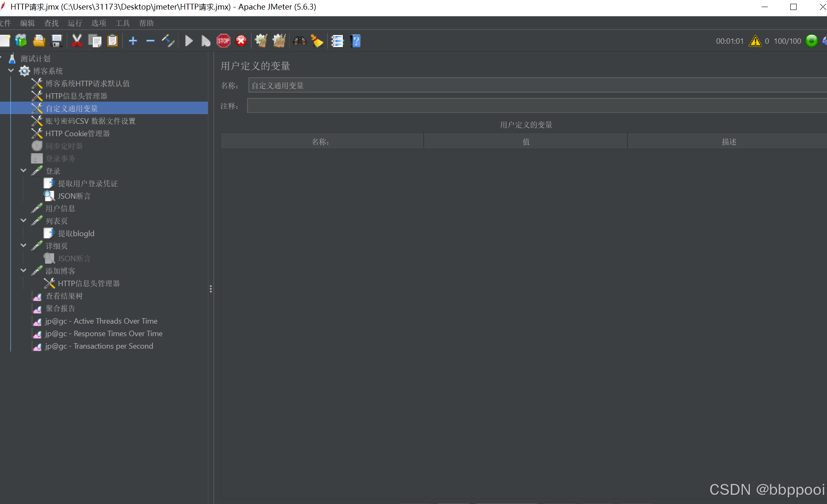Screen dimensions: 827x504
Task: Click the Cut scissors icon
Action: coord(77,41)
